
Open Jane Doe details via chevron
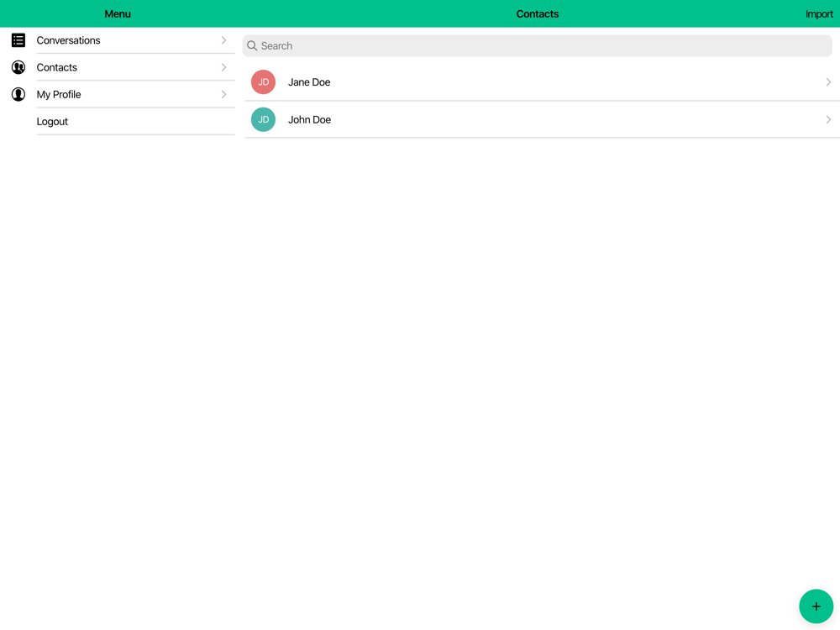pyautogui.click(x=828, y=82)
